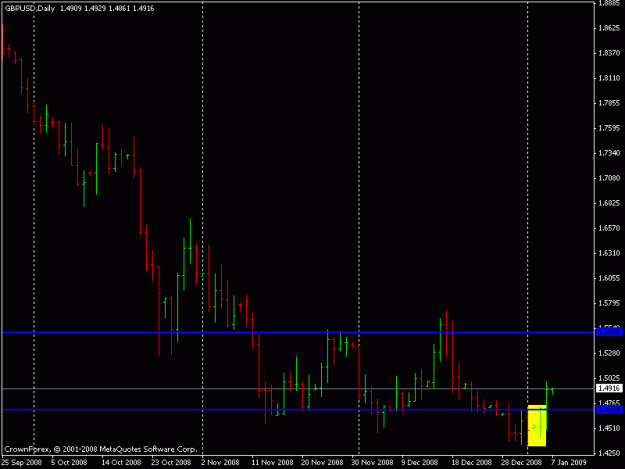Image resolution: width=625 pixels, height=469 pixels.
Task: Click the 1.5280 price scale value
Action: (609, 353)
